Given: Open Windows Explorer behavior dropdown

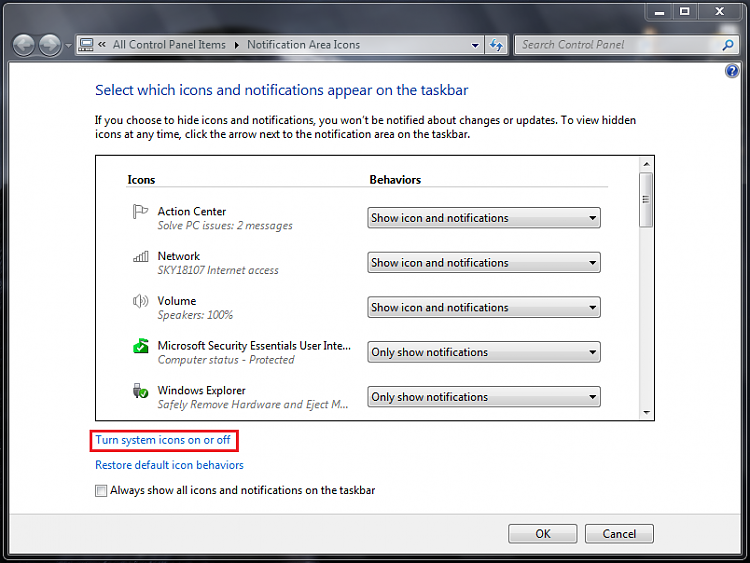Looking at the screenshot, I should tap(484, 397).
